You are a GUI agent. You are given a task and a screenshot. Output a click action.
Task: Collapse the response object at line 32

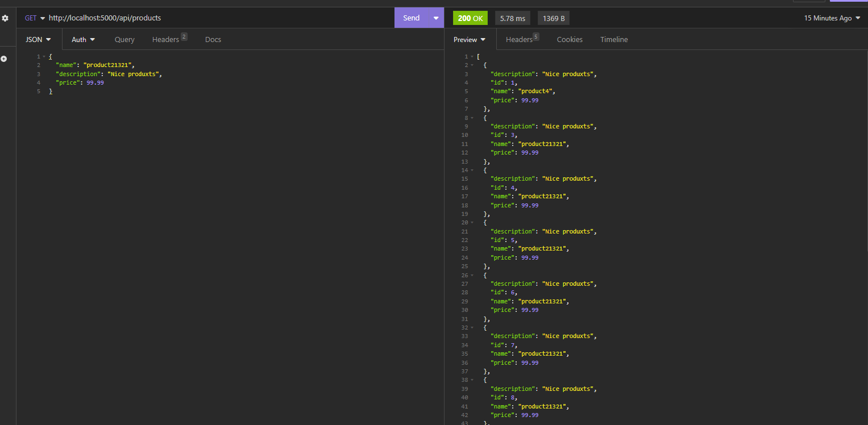(472, 327)
